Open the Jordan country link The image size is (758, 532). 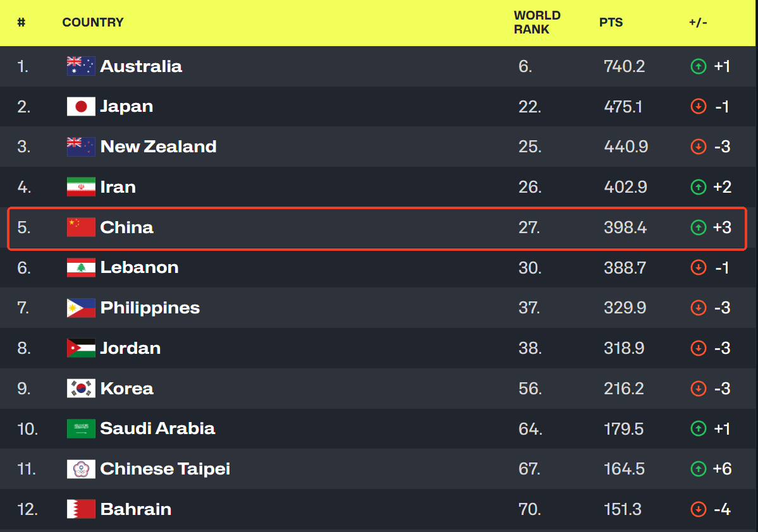click(x=130, y=348)
